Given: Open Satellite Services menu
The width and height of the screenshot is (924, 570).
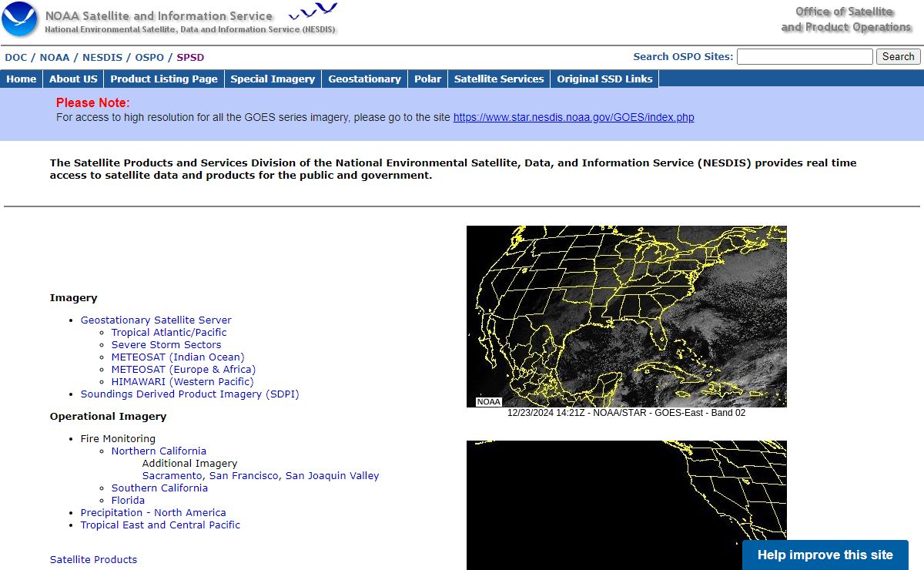Looking at the screenshot, I should 499,79.
